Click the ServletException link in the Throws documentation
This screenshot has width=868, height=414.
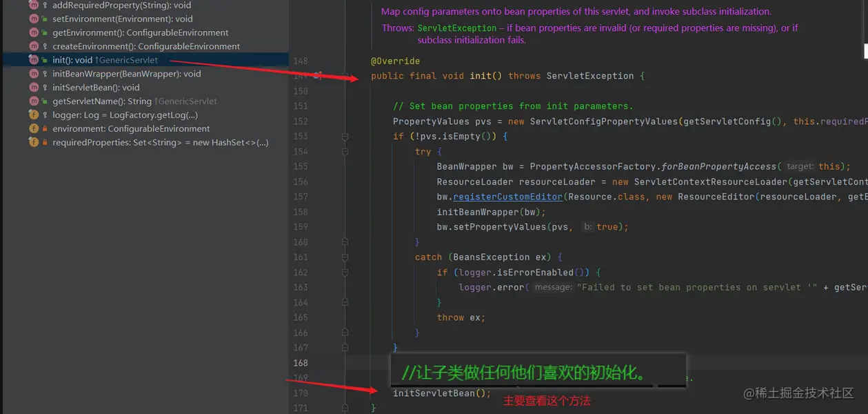457,28
